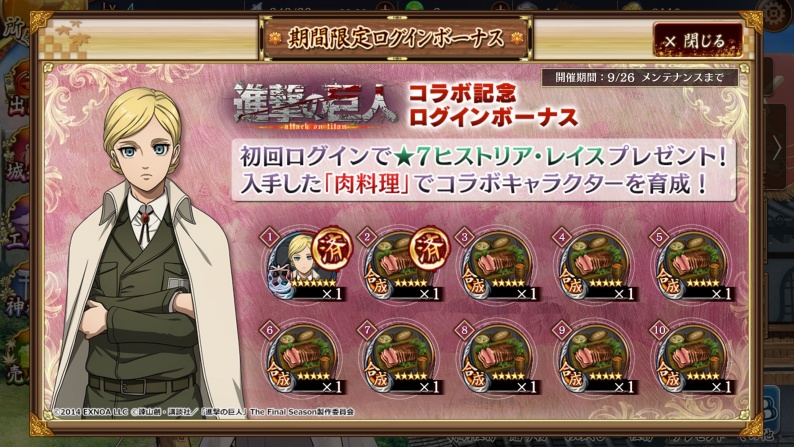
Task: Click the Attack on Titan collab logo
Action: pyautogui.click(x=315, y=106)
